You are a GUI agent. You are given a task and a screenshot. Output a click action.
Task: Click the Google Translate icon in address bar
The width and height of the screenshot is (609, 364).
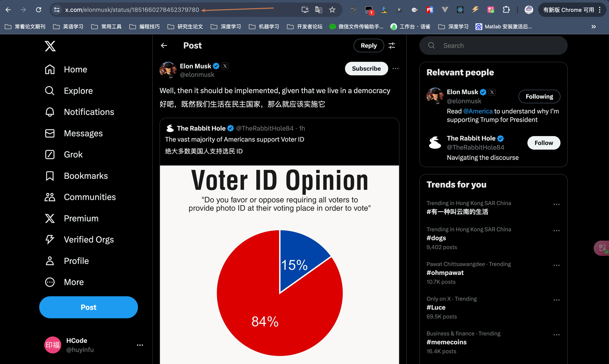(318, 10)
